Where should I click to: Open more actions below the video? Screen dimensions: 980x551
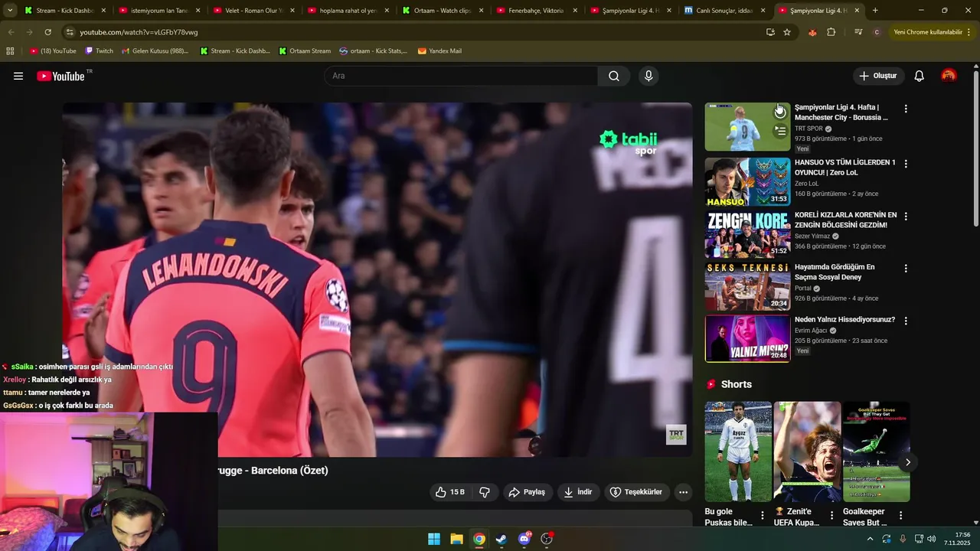(x=684, y=492)
